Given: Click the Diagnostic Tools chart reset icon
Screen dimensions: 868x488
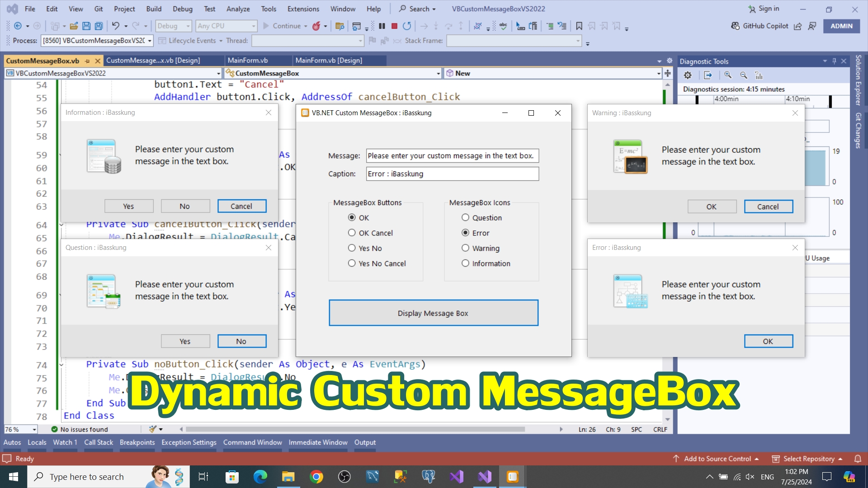Looking at the screenshot, I should pyautogui.click(x=759, y=75).
